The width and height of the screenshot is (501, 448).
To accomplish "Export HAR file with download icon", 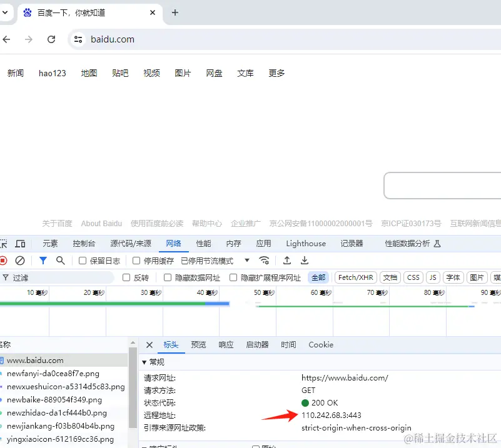I will 305,261.
